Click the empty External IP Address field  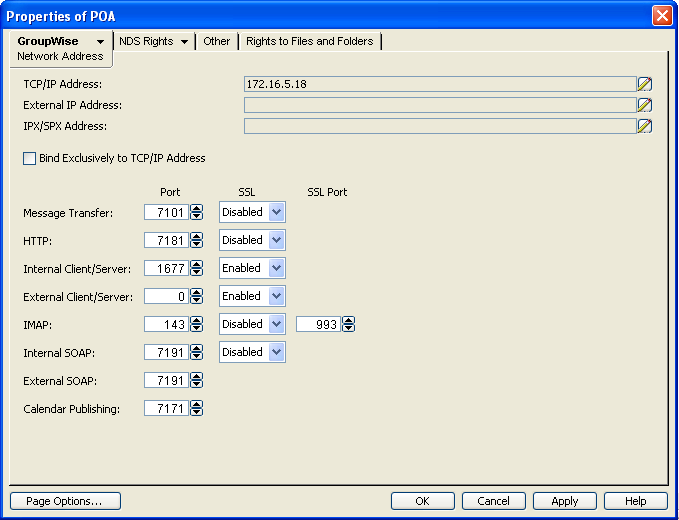(440, 105)
